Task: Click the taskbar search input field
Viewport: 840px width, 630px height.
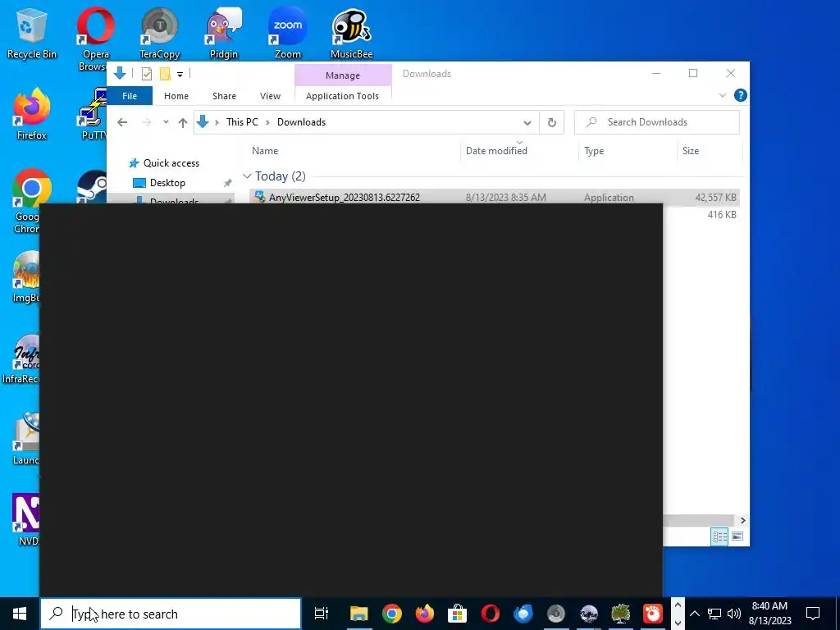Action: 171,614
